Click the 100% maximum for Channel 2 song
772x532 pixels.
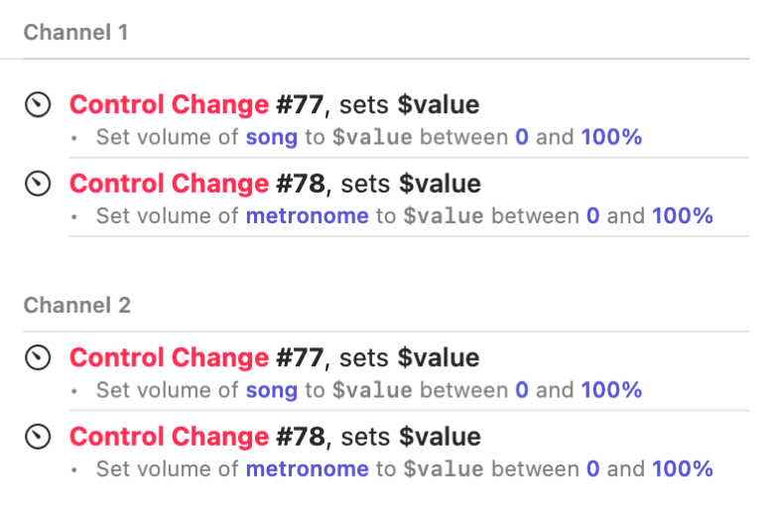(x=611, y=390)
